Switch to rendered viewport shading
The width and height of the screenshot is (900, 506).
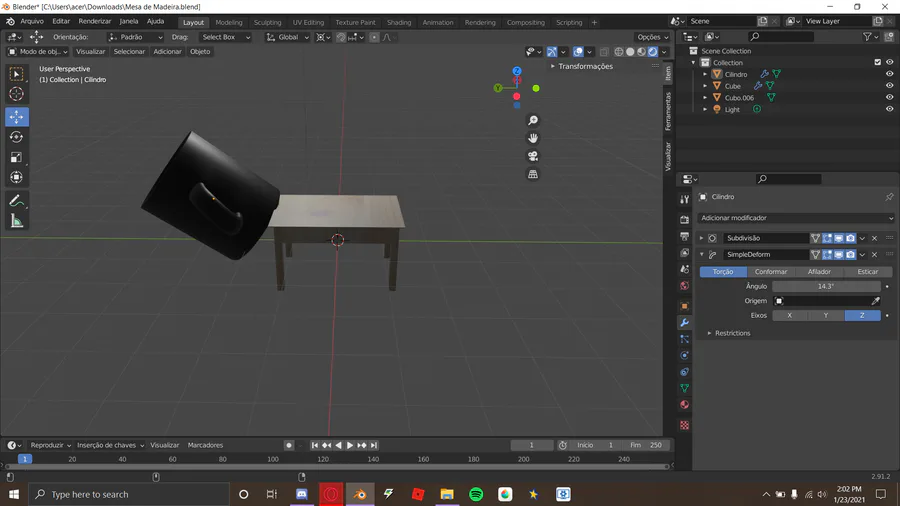(653, 52)
